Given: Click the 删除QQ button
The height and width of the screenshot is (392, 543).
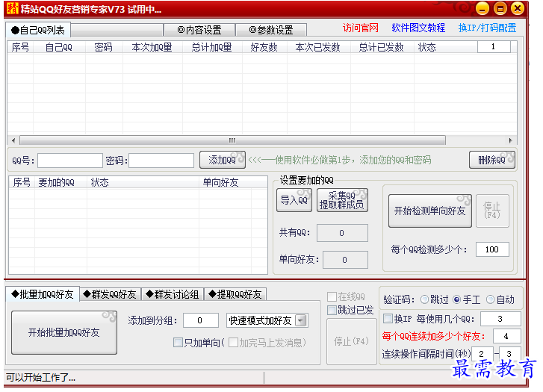Looking at the screenshot, I should (492, 160).
